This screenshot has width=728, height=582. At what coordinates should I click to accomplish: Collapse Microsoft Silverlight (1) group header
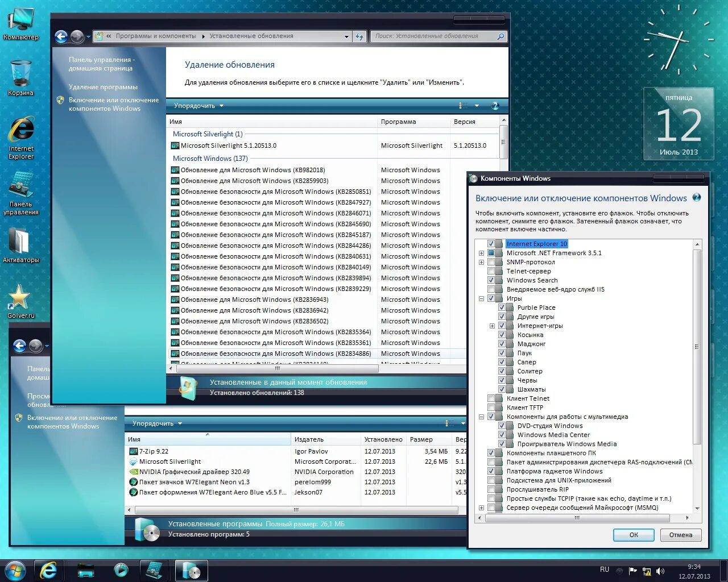tap(208, 134)
